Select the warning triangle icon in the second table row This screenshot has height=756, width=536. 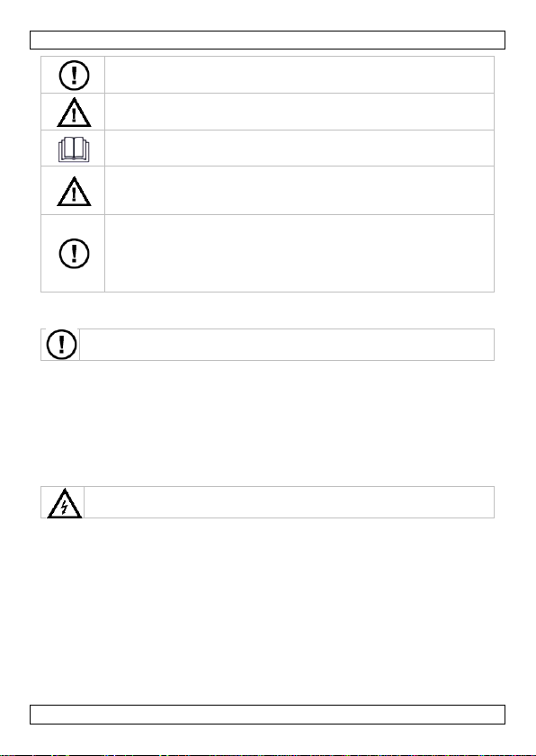click(74, 112)
